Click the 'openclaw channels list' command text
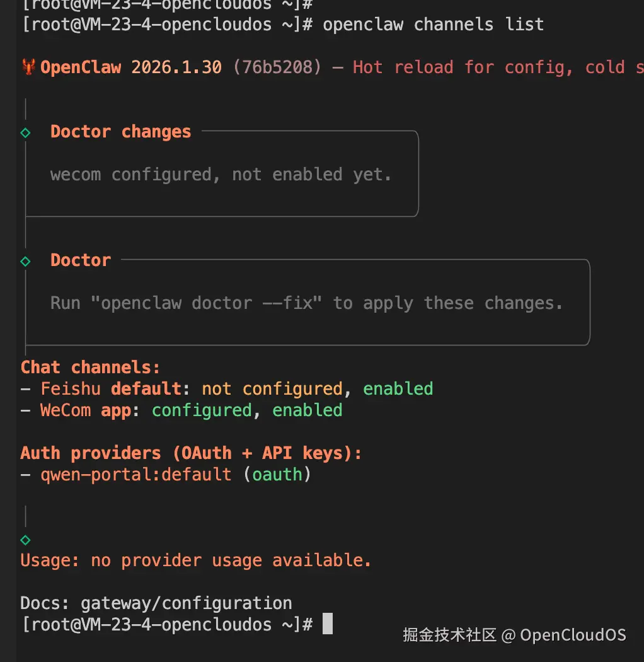This screenshot has height=662, width=644. pos(433,25)
